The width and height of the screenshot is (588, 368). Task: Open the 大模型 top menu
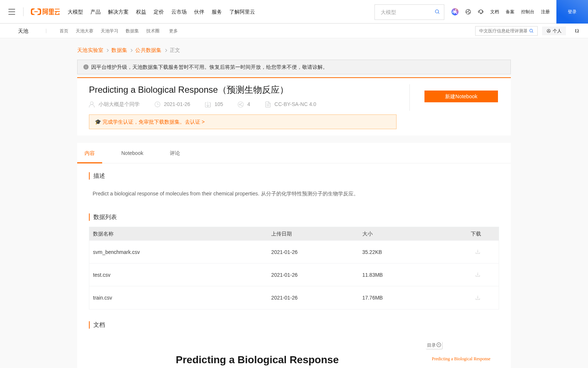click(75, 12)
